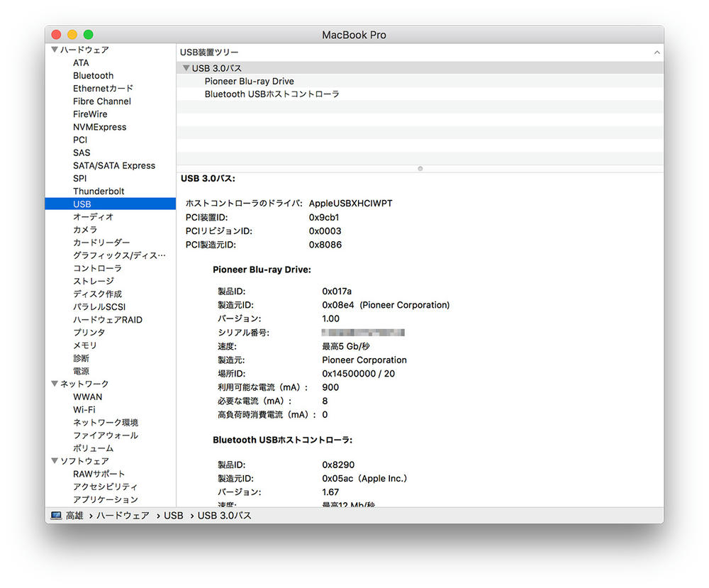
Task: Select Pioneer Blu-ray Drive in device tree
Action: 249,81
